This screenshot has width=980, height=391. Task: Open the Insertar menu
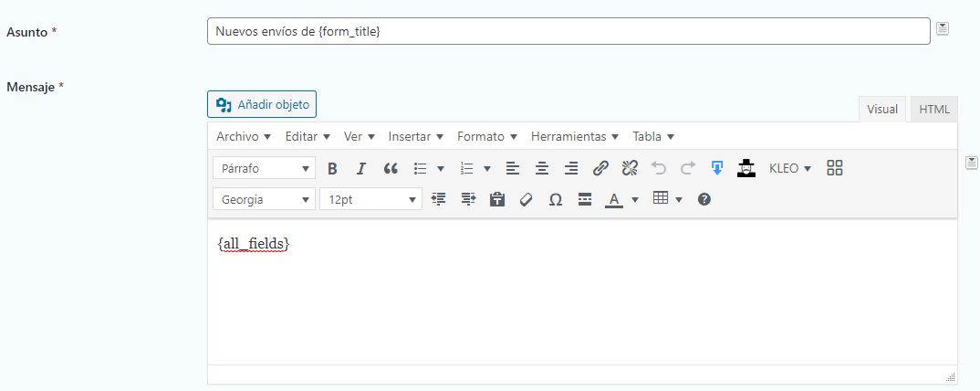click(x=415, y=136)
